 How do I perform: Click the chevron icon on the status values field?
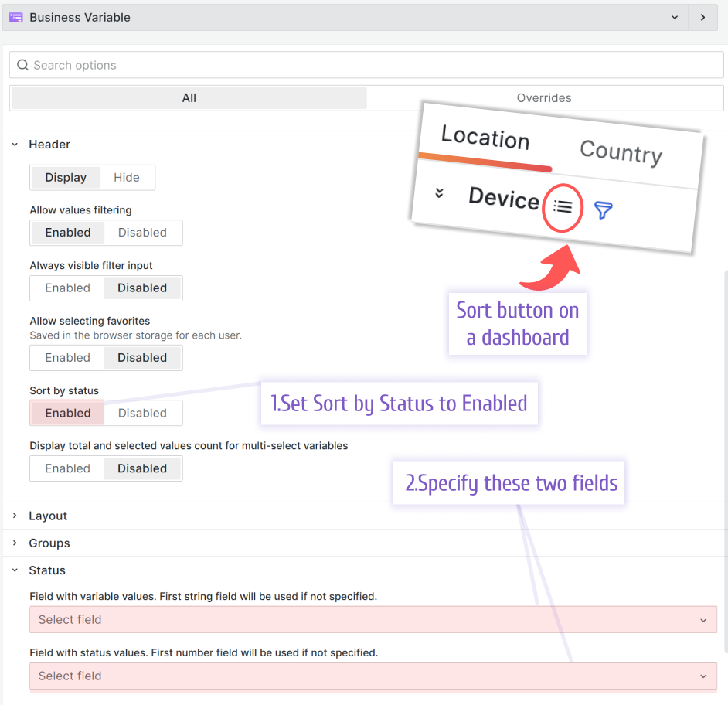[x=703, y=676]
